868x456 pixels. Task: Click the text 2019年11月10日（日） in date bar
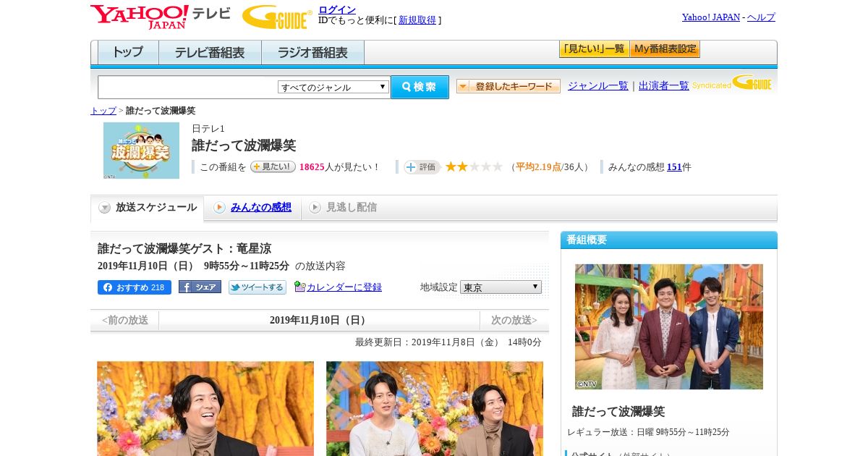[x=320, y=320]
